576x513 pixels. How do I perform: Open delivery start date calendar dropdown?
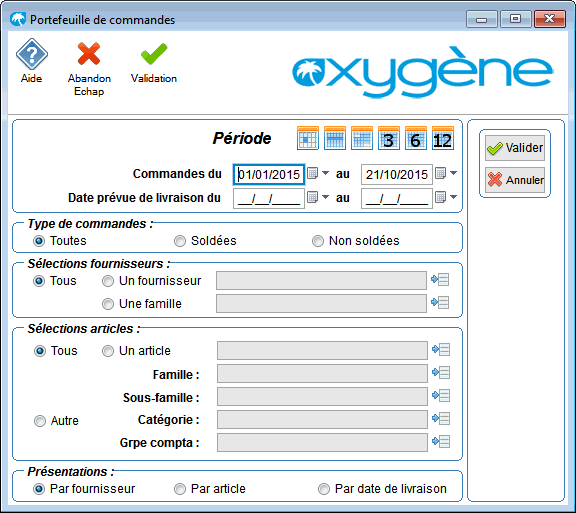(325, 197)
